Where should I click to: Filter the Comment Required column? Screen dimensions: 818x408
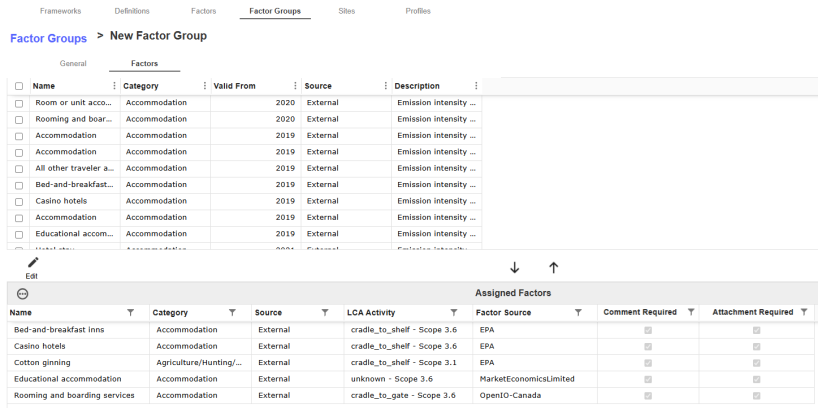click(x=691, y=313)
